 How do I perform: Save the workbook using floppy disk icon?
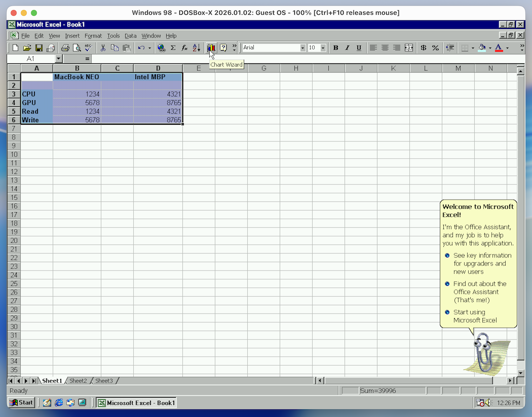[x=39, y=48]
